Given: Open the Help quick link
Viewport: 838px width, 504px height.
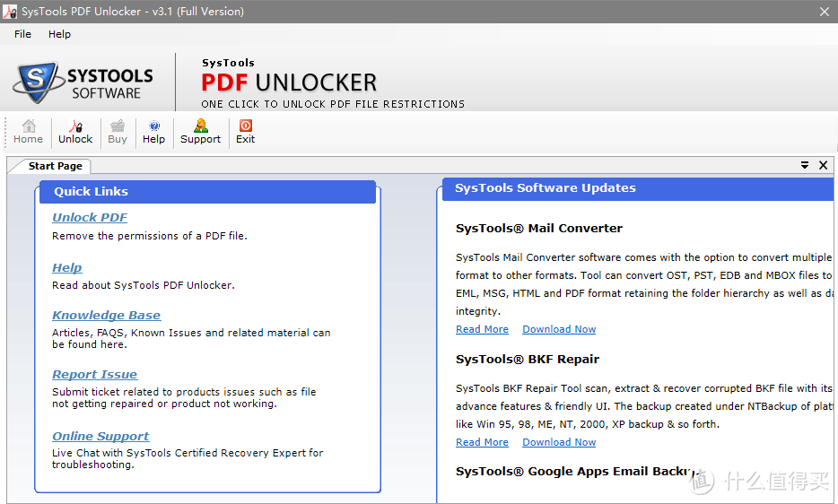Looking at the screenshot, I should [66, 268].
